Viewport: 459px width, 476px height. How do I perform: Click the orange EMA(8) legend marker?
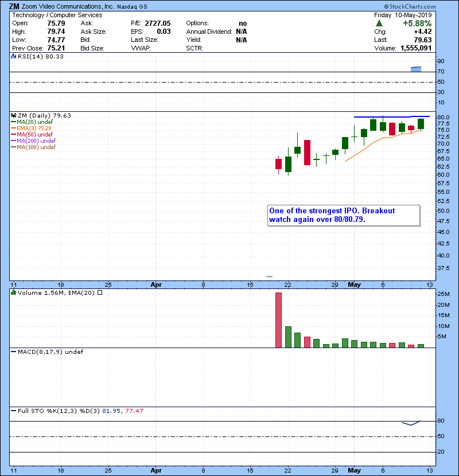click(13, 128)
